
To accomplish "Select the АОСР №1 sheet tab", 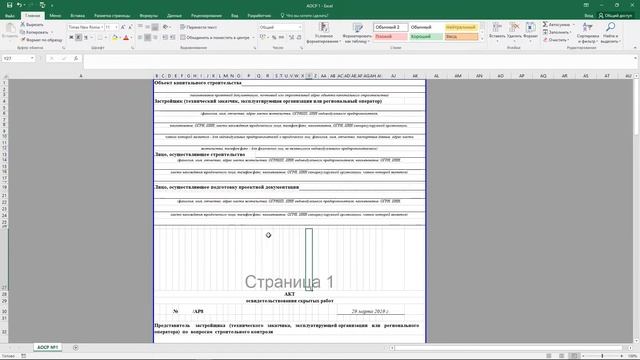I will tap(48, 347).
